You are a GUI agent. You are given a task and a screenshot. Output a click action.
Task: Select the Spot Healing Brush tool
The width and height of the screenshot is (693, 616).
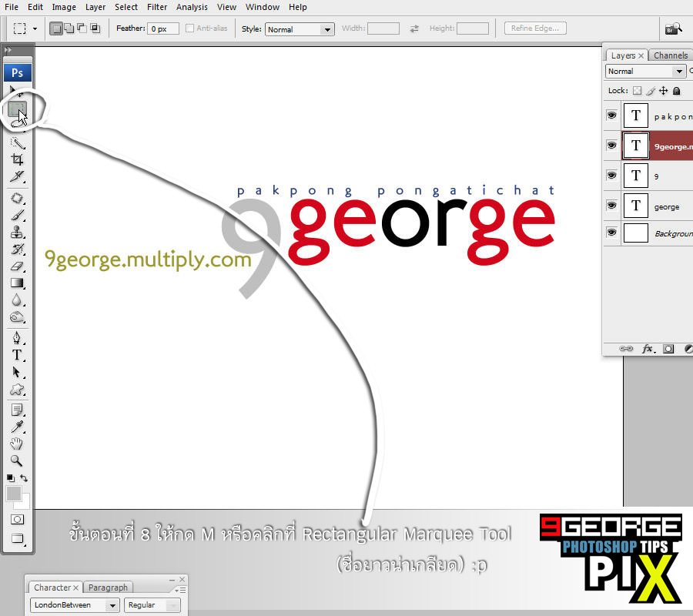[x=17, y=198]
